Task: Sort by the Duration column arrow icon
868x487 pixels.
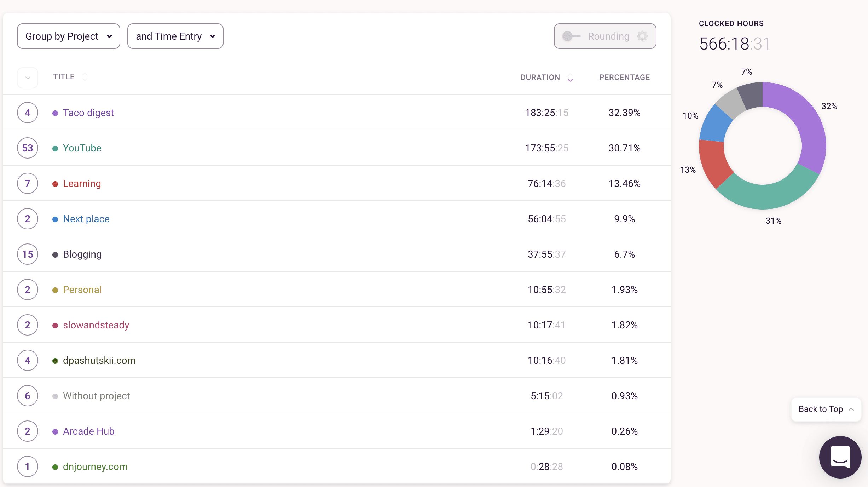Action: click(570, 78)
